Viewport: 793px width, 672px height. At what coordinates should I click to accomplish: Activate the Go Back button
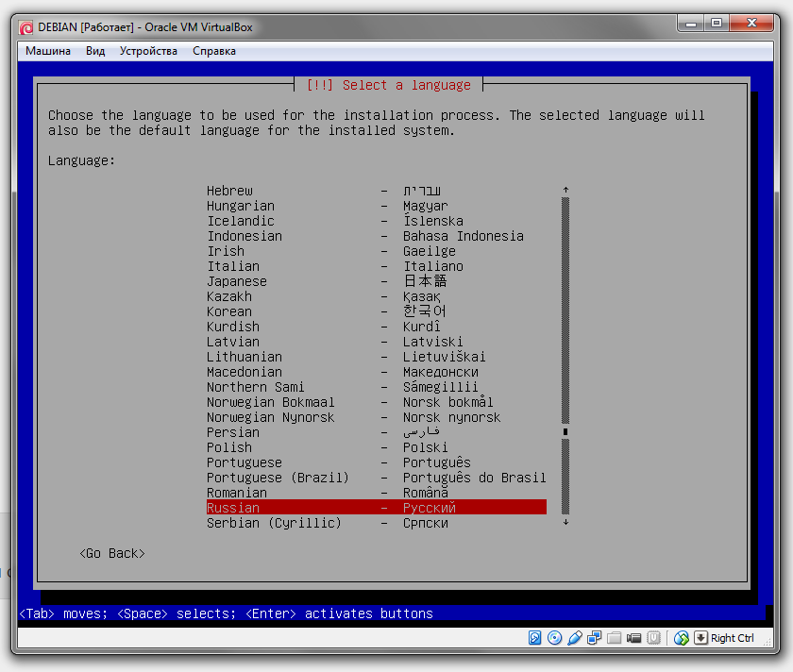point(112,554)
